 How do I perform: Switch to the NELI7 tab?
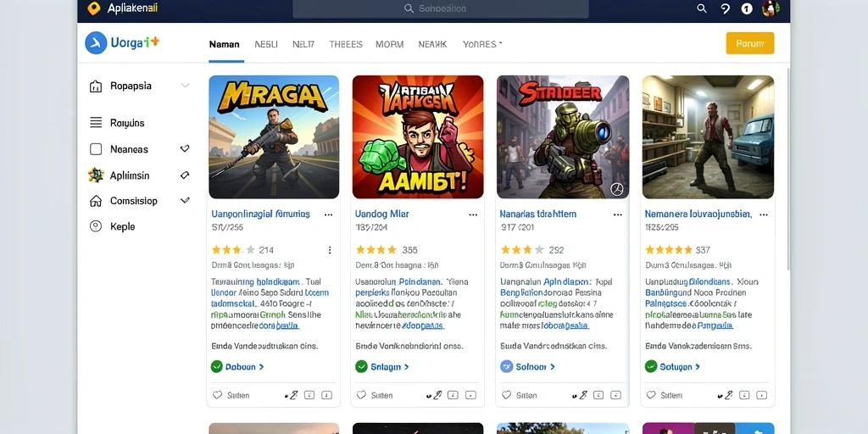pyautogui.click(x=303, y=44)
